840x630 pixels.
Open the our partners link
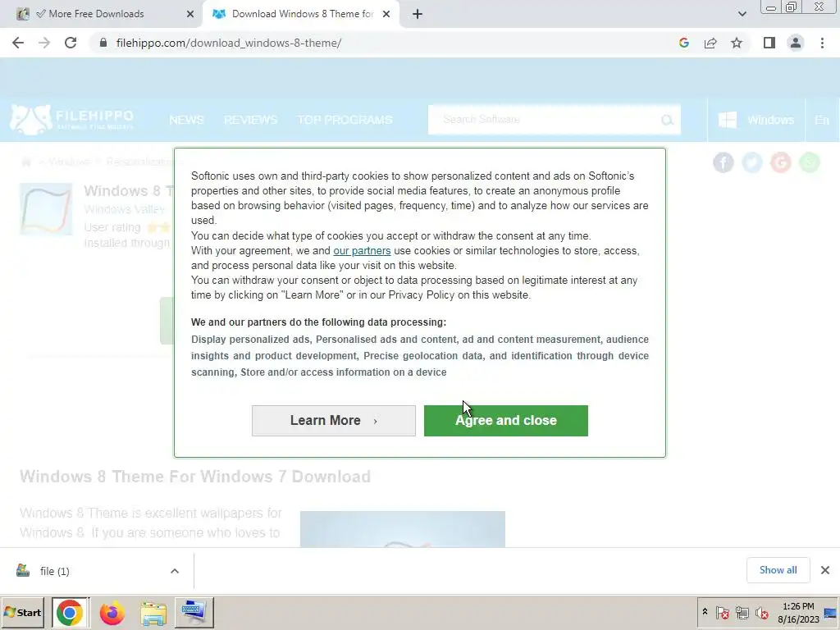pos(362,251)
